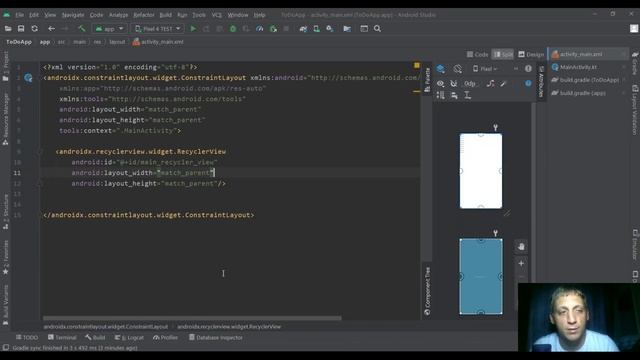Click the Search Everywhere magnifier icon
This screenshot has width=640, height=360.
click(x=378, y=29)
